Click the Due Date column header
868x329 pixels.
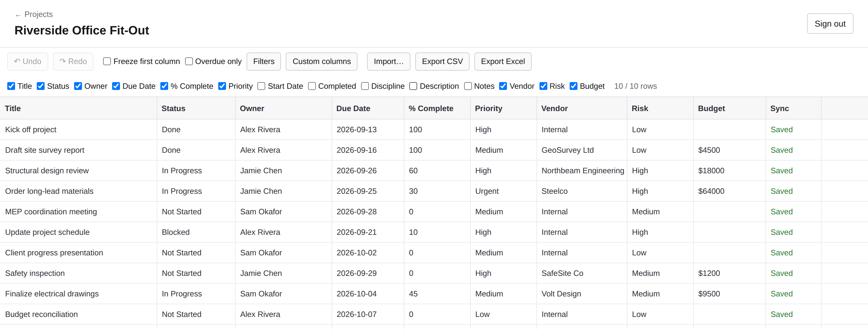point(368,108)
